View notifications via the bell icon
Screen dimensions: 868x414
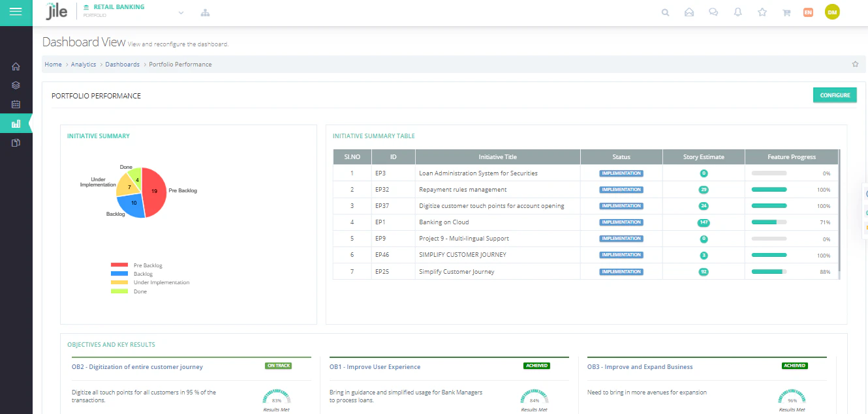[x=737, y=12]
